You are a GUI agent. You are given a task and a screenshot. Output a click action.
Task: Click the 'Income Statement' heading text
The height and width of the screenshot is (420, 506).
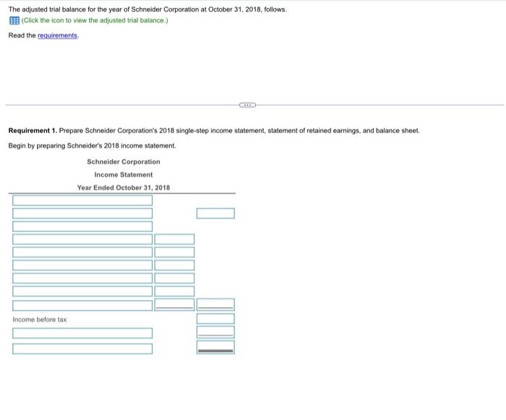tap(124, 175)
